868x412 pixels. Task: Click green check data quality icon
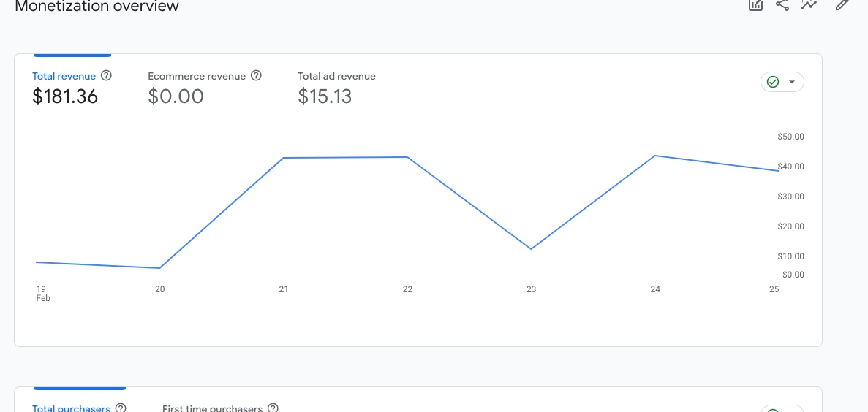point(773,82)
